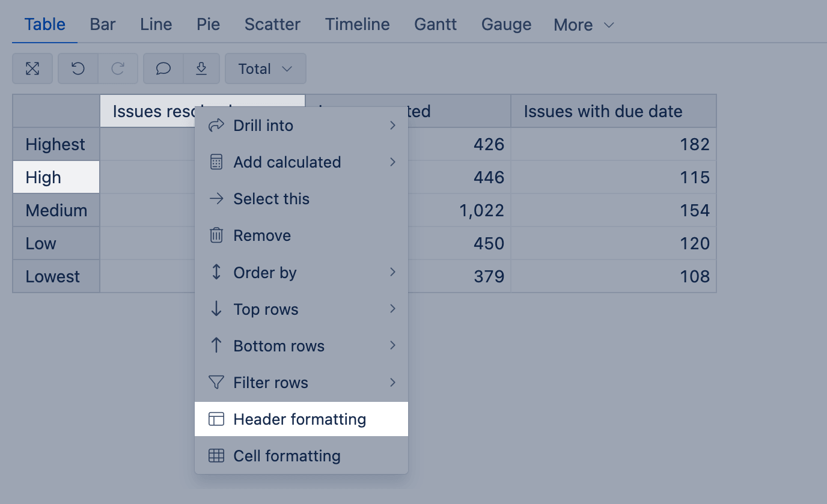The width and height of the screenshot is (827, 504).
Task: Open the Total dropdown
Action: pyautogui.click(x=265, y=68)
